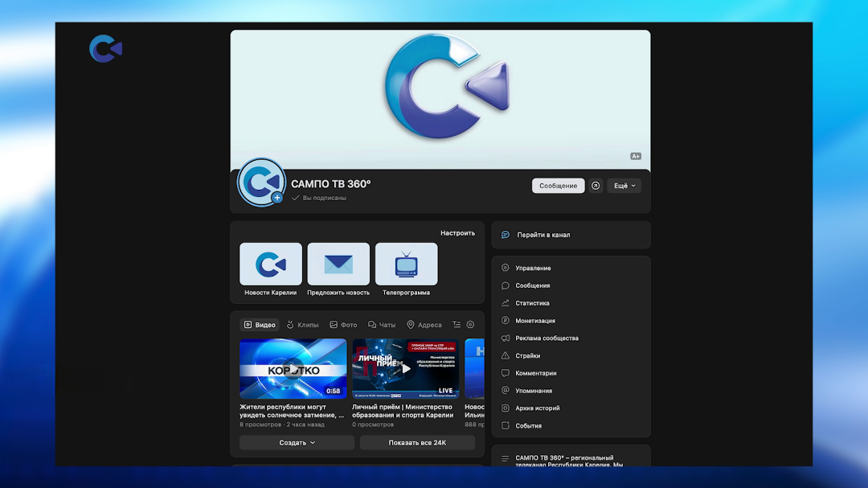Switch to the Фото tab

point(343,325)
